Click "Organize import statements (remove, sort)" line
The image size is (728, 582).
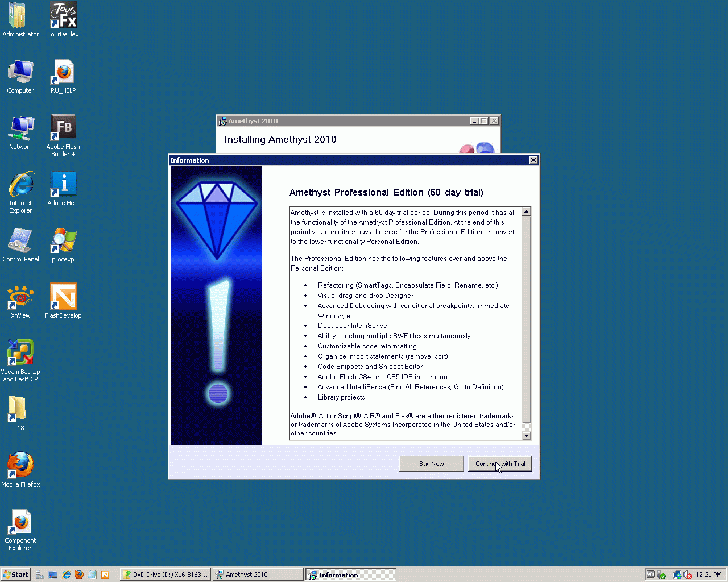point(383,356)
